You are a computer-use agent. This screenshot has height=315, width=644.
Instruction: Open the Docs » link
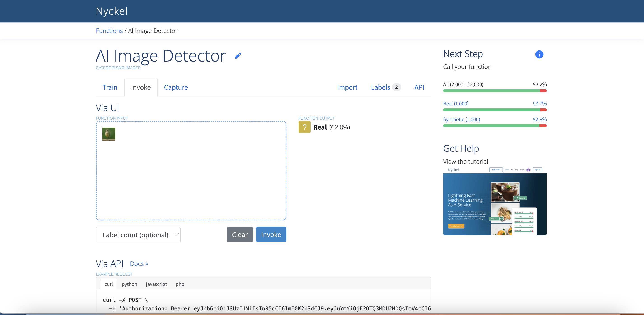(139, 264)
